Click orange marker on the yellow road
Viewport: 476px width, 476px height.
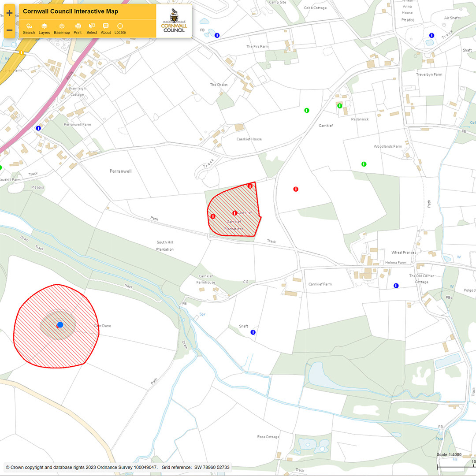click(21, 53)
